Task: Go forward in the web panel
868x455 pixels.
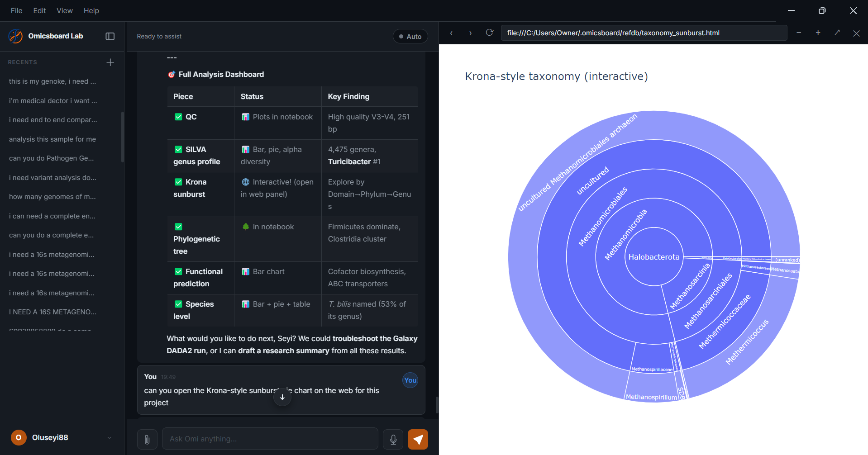Action: coord(470,33)
